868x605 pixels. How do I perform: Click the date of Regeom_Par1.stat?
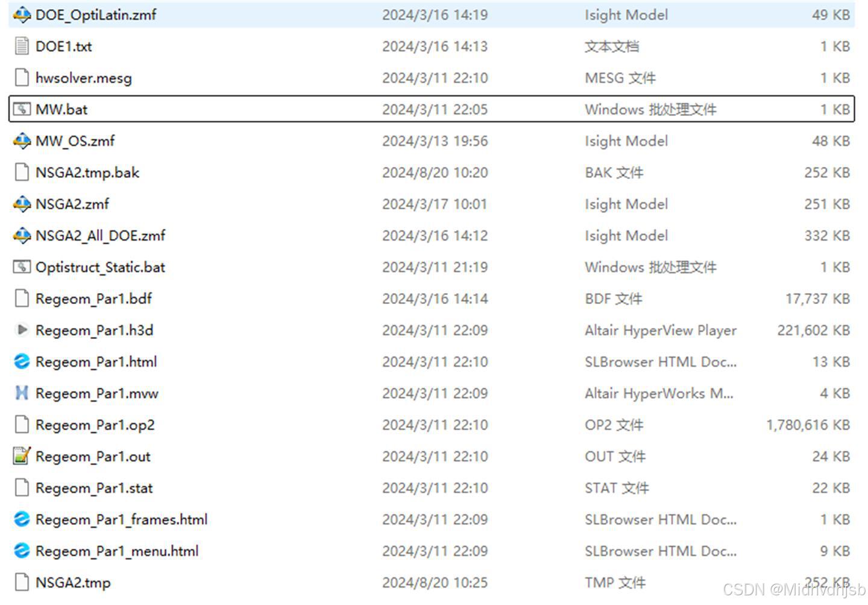[435, 488]
